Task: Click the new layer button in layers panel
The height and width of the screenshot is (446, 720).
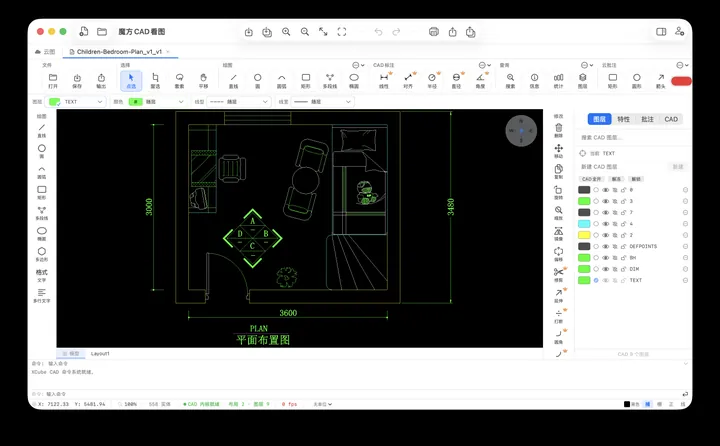Action: click(678, 167)
